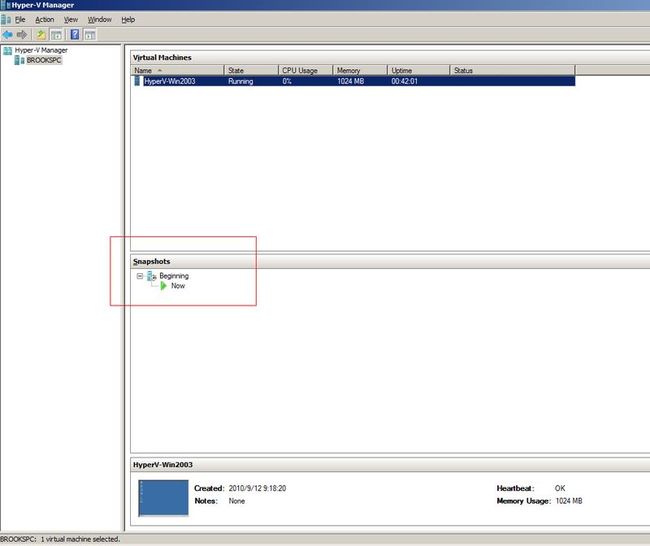
Task: Click the Back arrow toolbar icon
Action: 7,35
